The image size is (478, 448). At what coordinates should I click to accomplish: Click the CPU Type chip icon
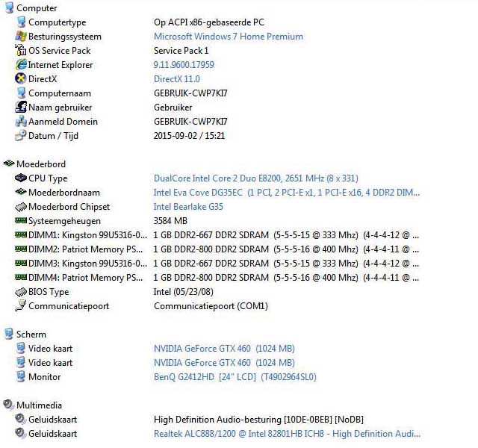point(21,178)
